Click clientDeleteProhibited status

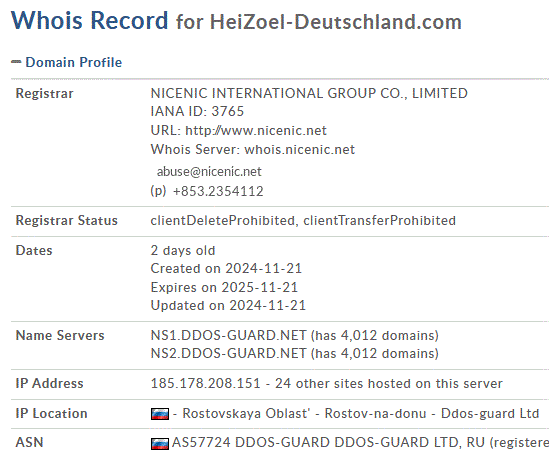point(223,220)
